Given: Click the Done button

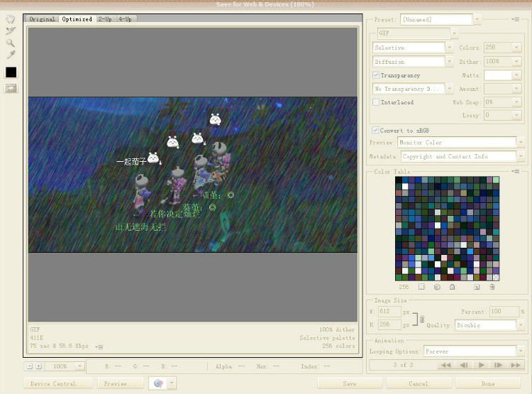Looking at the screenshot, I should pyautogui.click(x=488, y=384).
